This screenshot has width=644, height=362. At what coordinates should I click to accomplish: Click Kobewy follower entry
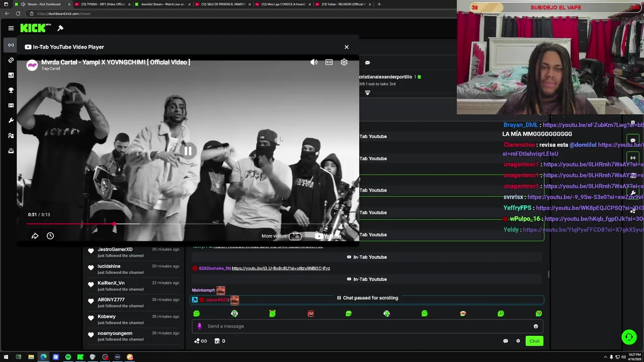133,319
